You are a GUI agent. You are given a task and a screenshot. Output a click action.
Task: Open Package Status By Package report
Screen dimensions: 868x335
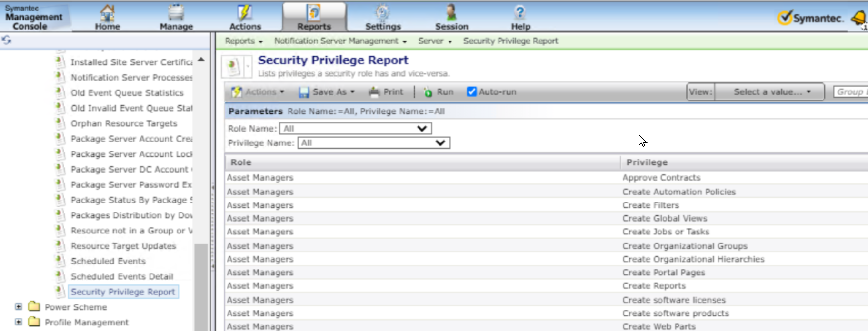(131, 200)
